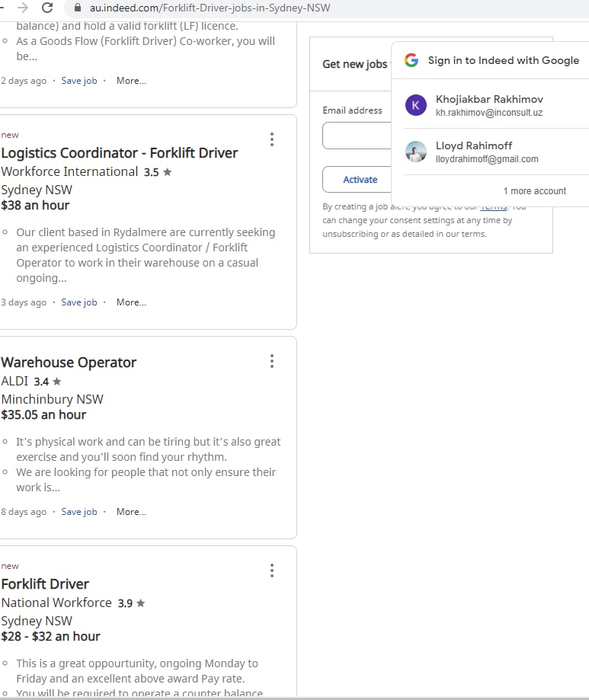Open the terms link in job alert text

[494, 206]
